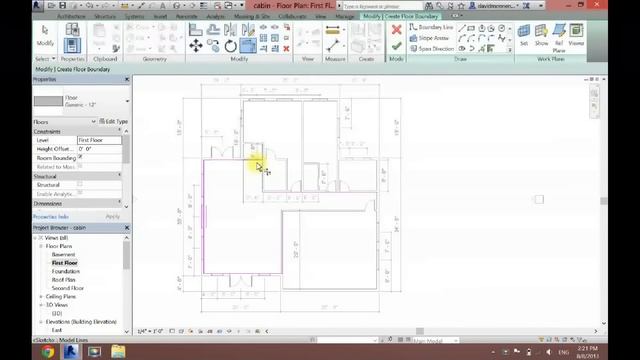Activate the Move tool
The height and width of the screenshot is (360, 640).
196,46
